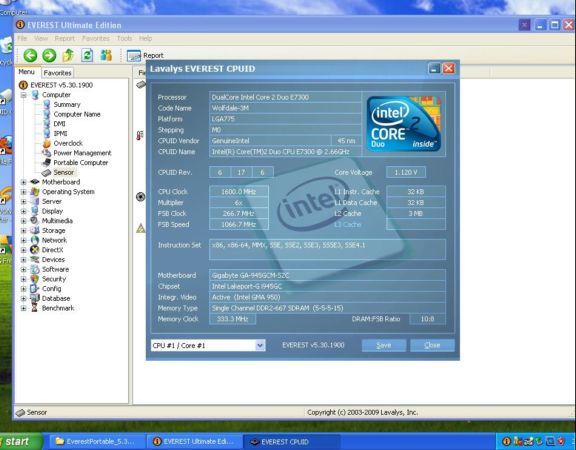Screen dimensions: 576x450
Task: Click the Refresh toolbar icon
Action: [87, 55]
